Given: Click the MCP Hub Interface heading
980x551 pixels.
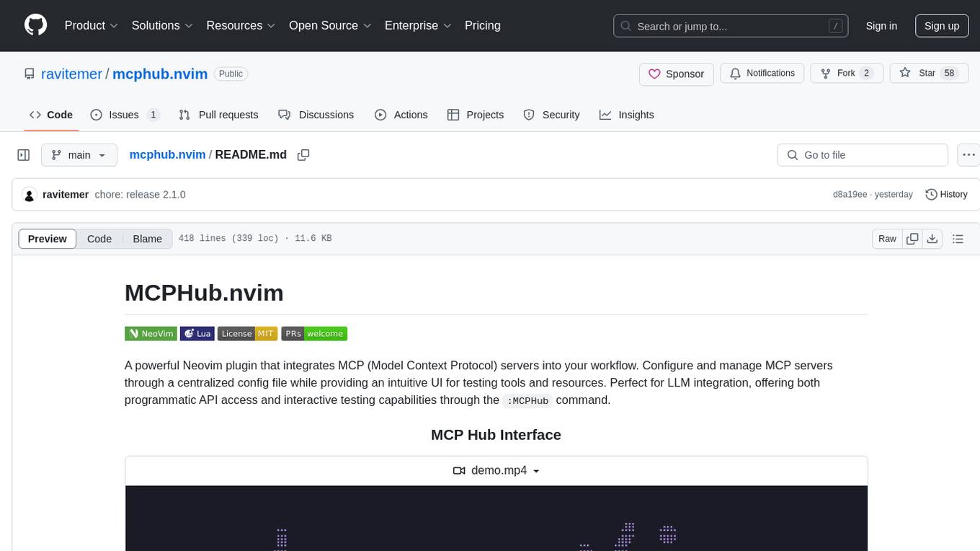Looking at the screenshot, I should pyautogui.click(x=496, y=435).
